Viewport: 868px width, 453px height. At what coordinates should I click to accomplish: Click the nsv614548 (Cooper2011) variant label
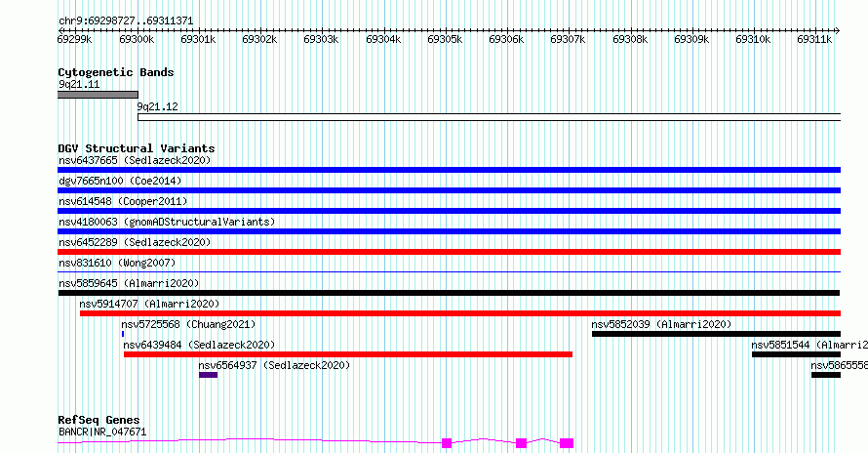[123, 201]
